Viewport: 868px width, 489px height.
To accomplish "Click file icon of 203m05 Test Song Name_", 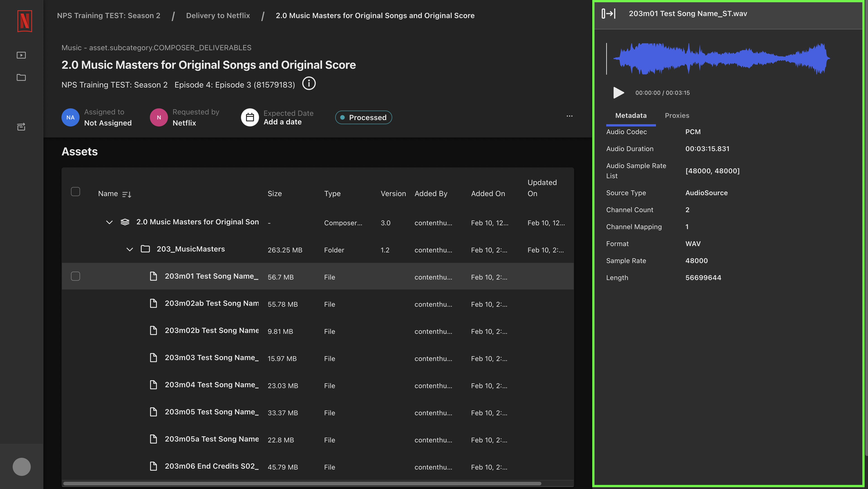I will 153,412.
